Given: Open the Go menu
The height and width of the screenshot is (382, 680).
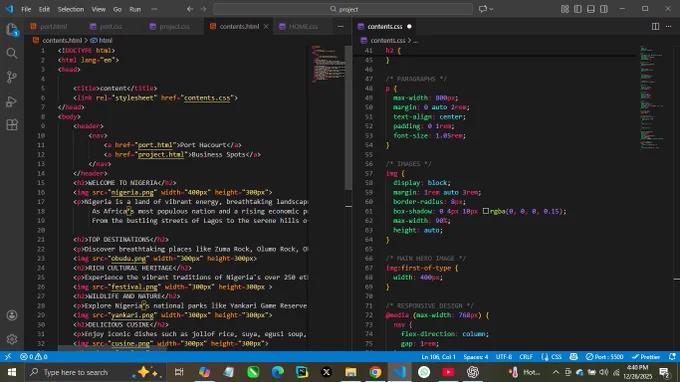Looking at the screenshot, I should click(x=117, y=9).
